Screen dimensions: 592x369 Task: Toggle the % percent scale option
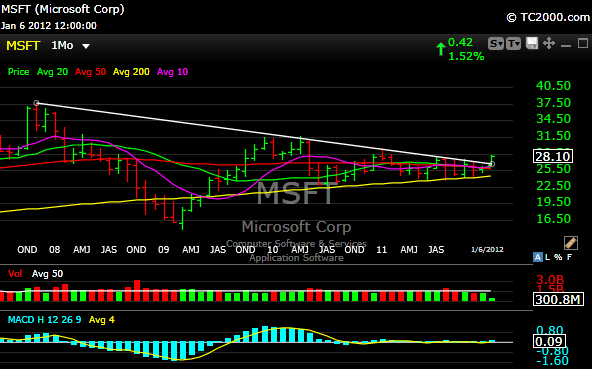558,257
